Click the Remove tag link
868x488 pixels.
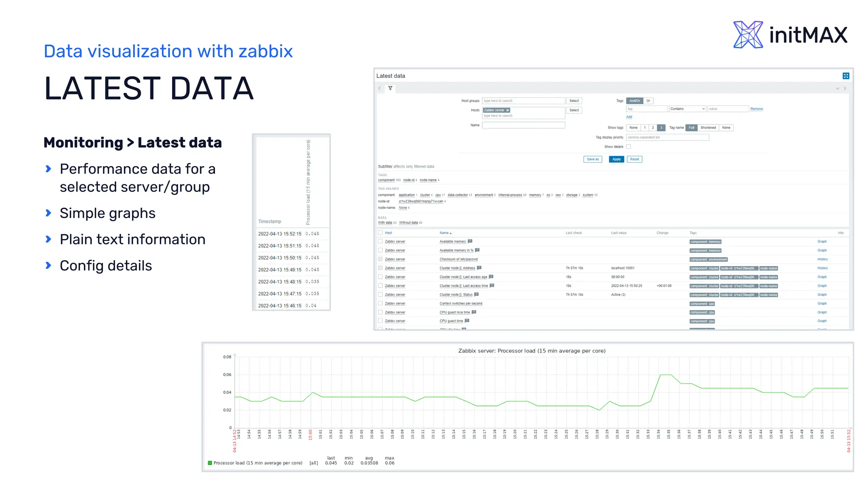tap(757, 109)
